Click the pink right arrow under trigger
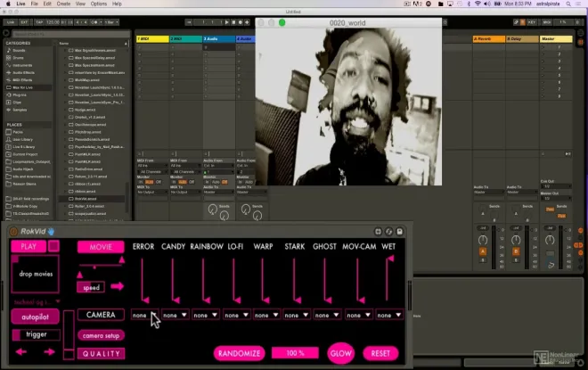 click(x=50, y=351)
